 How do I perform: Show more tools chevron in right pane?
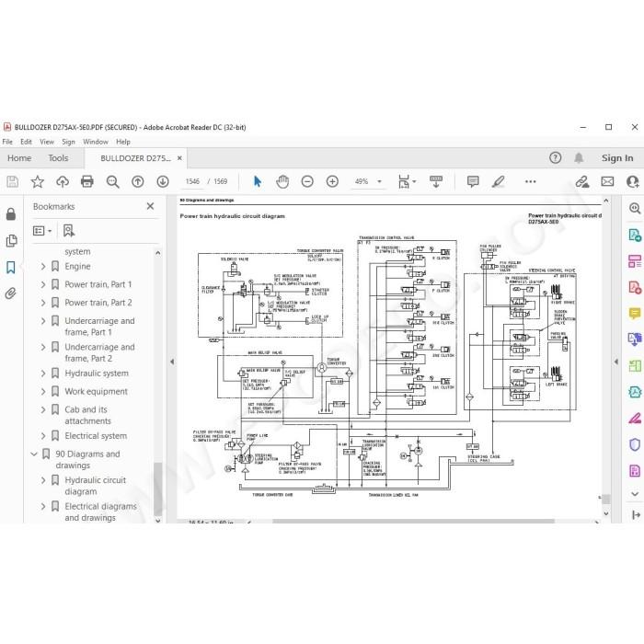635,494
